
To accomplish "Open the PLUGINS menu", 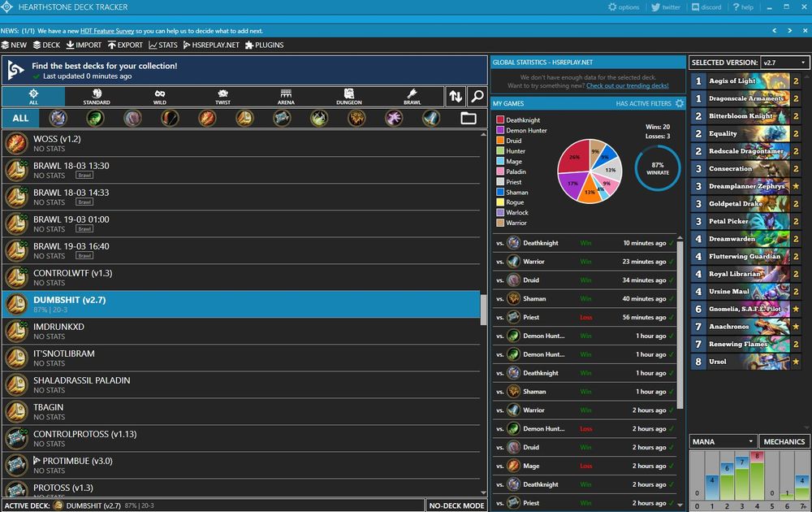I will tap(264, 45).
